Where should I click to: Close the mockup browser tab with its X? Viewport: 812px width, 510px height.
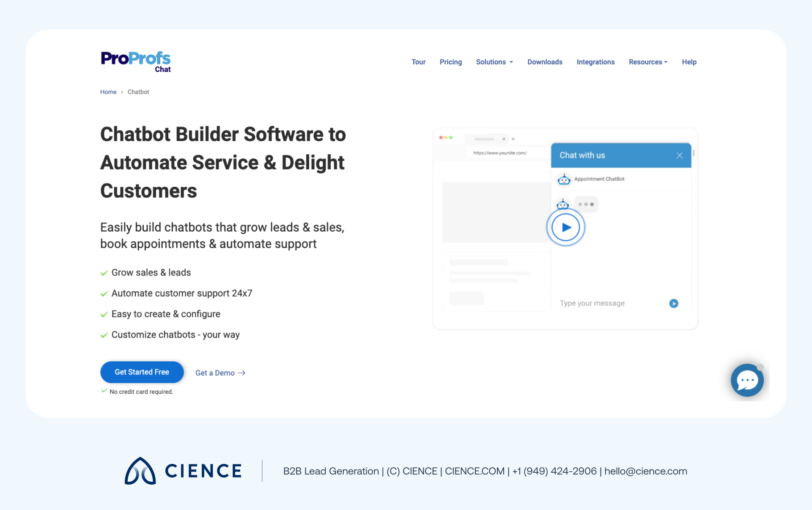click(x=503, y=139)
